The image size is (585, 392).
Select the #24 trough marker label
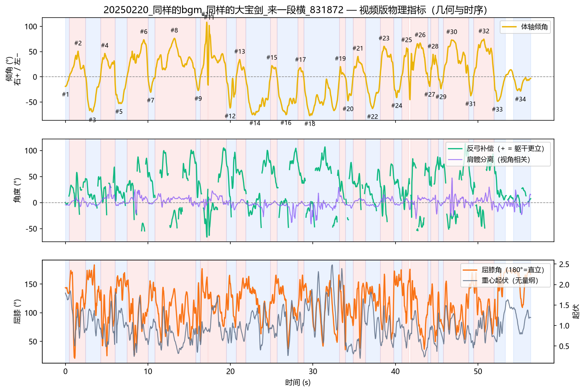pyautogui.click(x=397, y=105)
